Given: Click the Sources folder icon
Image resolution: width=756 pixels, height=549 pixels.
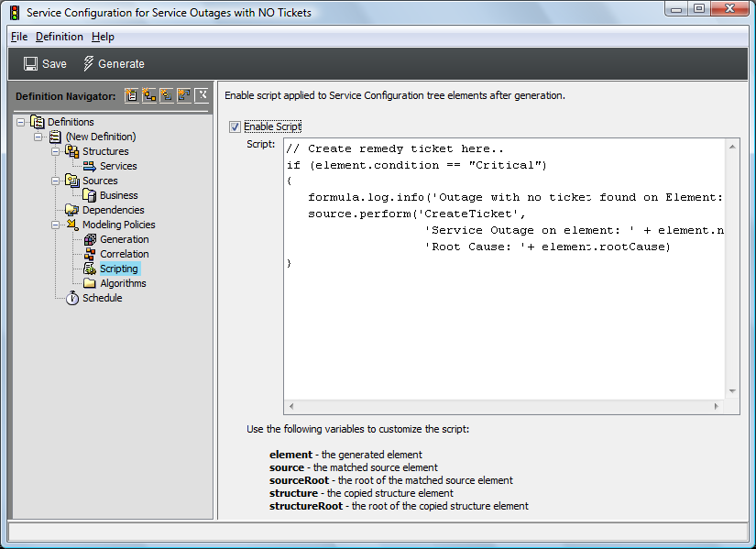Looking at the screenshot, I should click(x=72, y=181).
